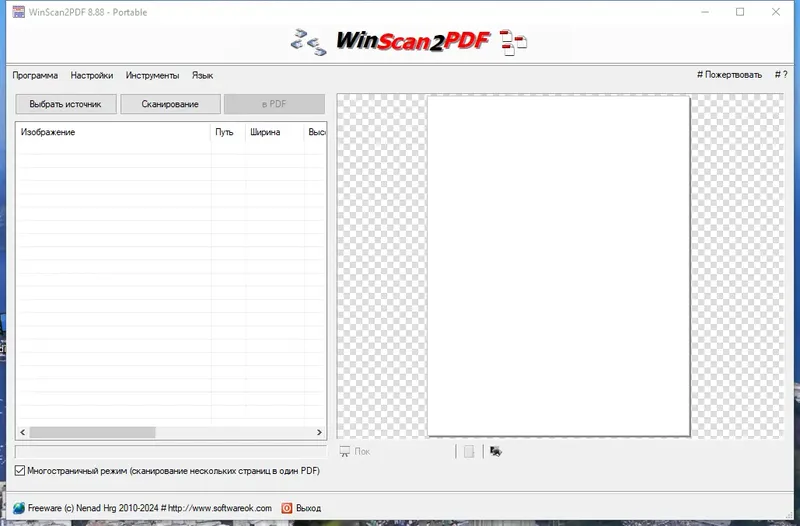This screenshot has height=526, width=800.
Task: Open the Инструменты menu
Action: [x=153, y=76]
